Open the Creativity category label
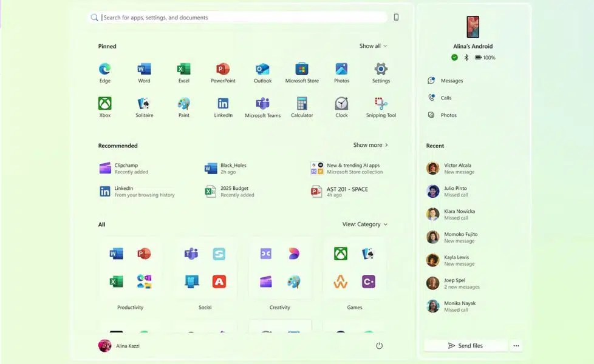Image resolution: width=594 pixels, height=364 pixels. coord(279,307)
